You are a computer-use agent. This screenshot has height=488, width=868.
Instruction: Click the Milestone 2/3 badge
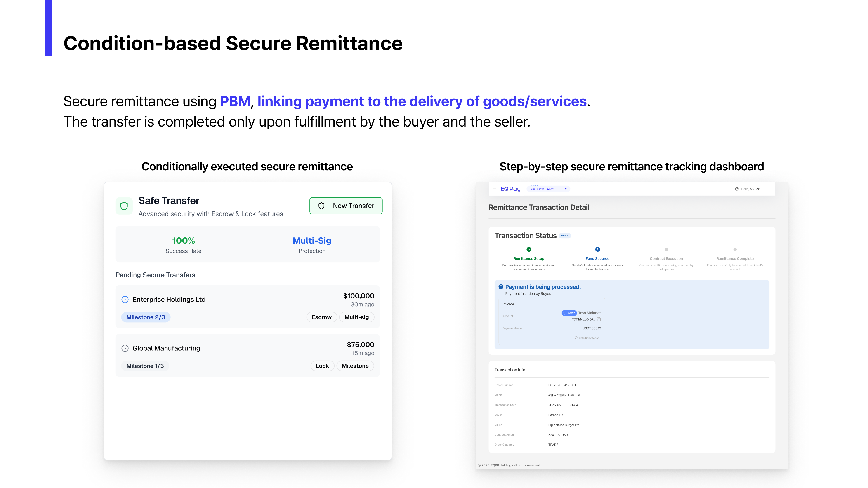click(x=146, y=317)
